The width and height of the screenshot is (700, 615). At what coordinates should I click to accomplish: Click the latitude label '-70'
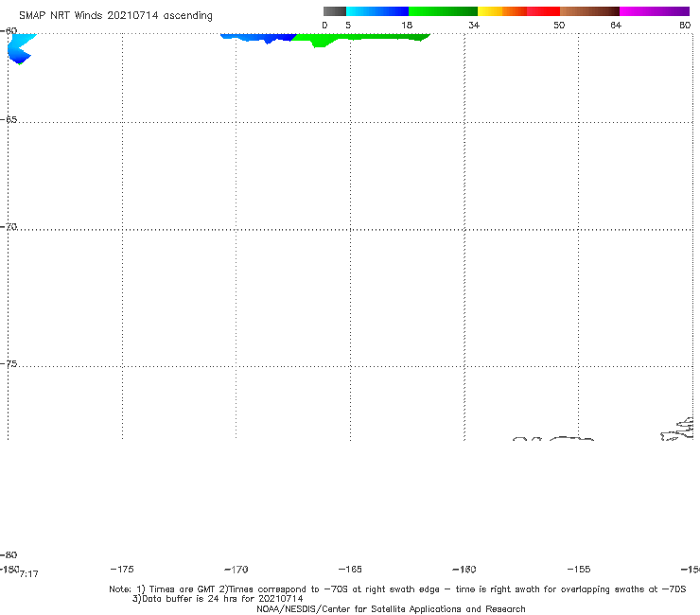coord(9,227)
